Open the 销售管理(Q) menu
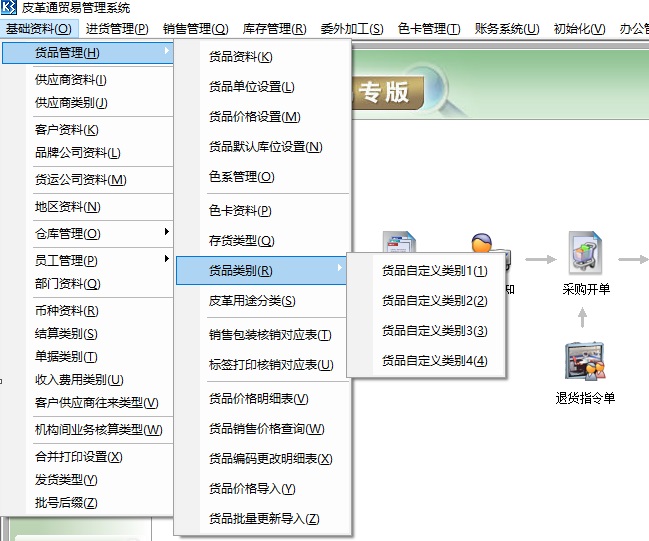 click(x=195, y=29)
